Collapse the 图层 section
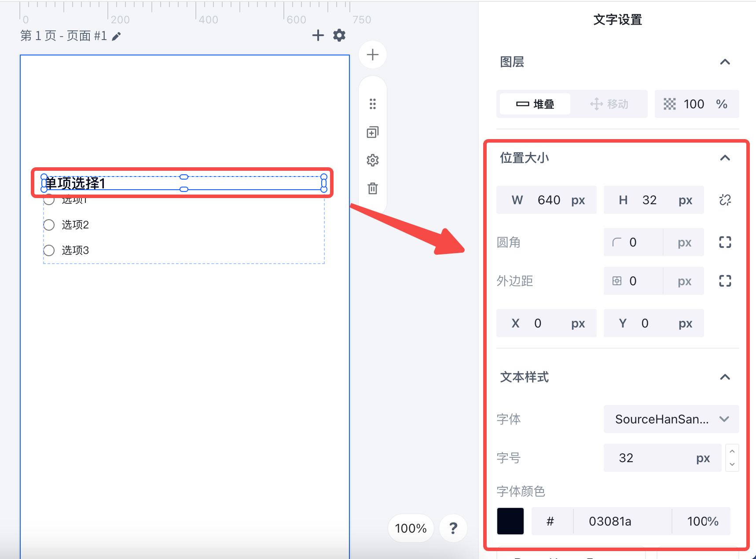The image size is (756, 559). tap(725, 62)
